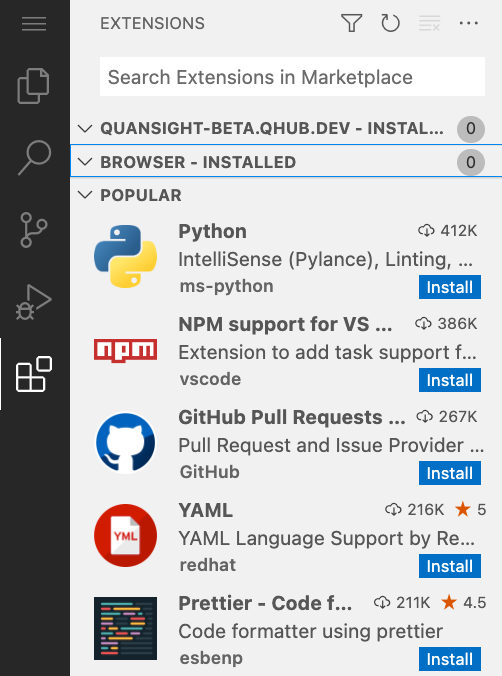Click the npm extension logo
The height and width of the screenshot is (676, 502).
pos(126,351)
